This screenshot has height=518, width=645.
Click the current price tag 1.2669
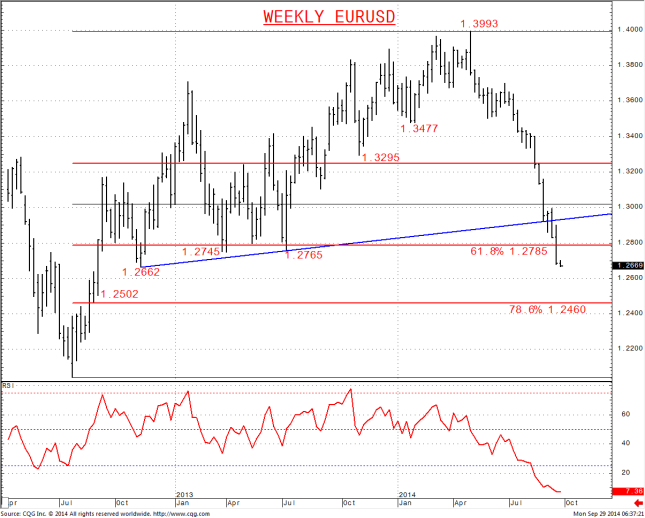628,266
